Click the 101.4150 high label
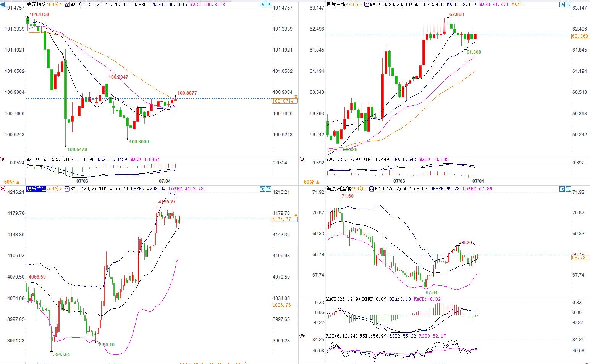Image resolution: width=590 pixels, height=364 pixels. click(x=39, y=14)
